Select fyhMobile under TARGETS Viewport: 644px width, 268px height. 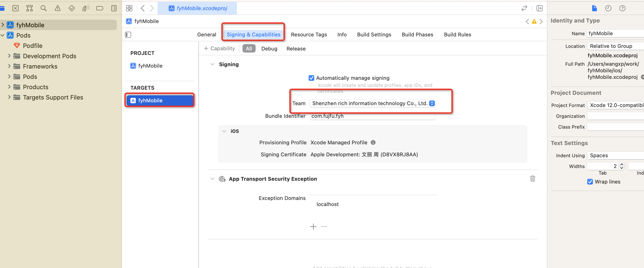pyautogui.click(x=160, y=100)
